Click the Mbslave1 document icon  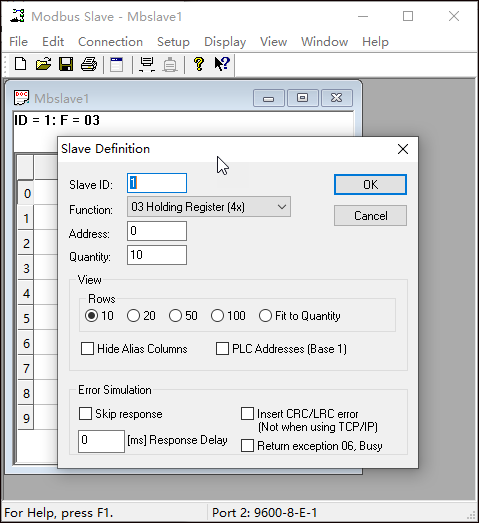click(x=21, y=98)
